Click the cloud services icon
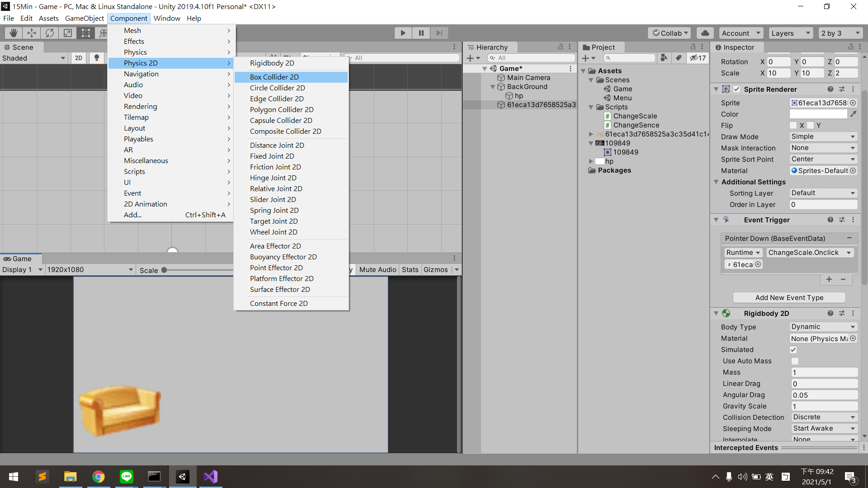Viewport: 868px width, 488px height. tap(705, 33)
